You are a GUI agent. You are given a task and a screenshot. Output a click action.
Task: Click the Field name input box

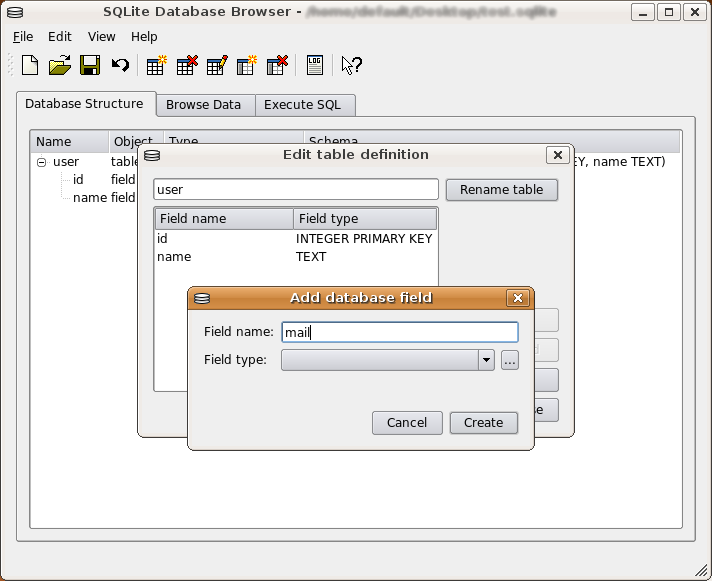coord(399,332)
